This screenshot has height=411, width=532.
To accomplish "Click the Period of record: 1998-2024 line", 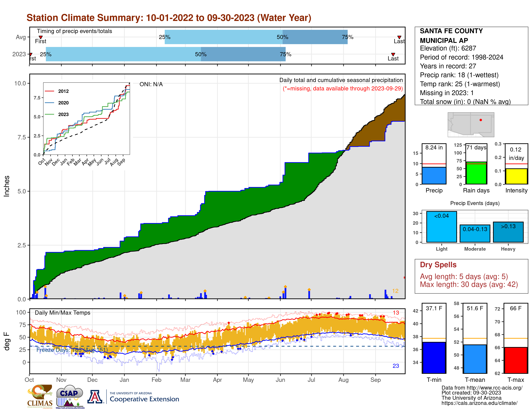I will [x=461, y=57].
